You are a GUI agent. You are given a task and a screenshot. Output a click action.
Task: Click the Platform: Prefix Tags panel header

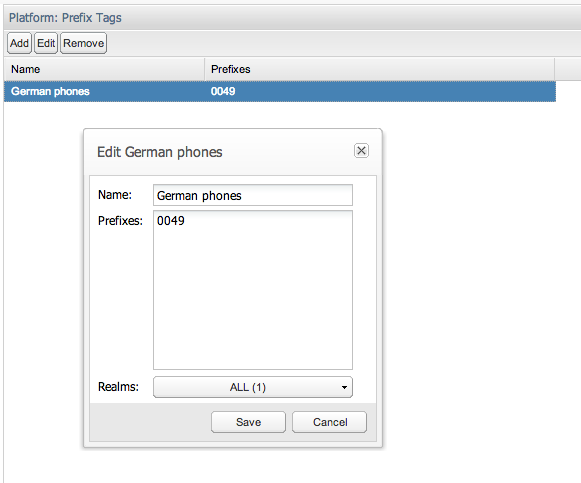(65, 17)
